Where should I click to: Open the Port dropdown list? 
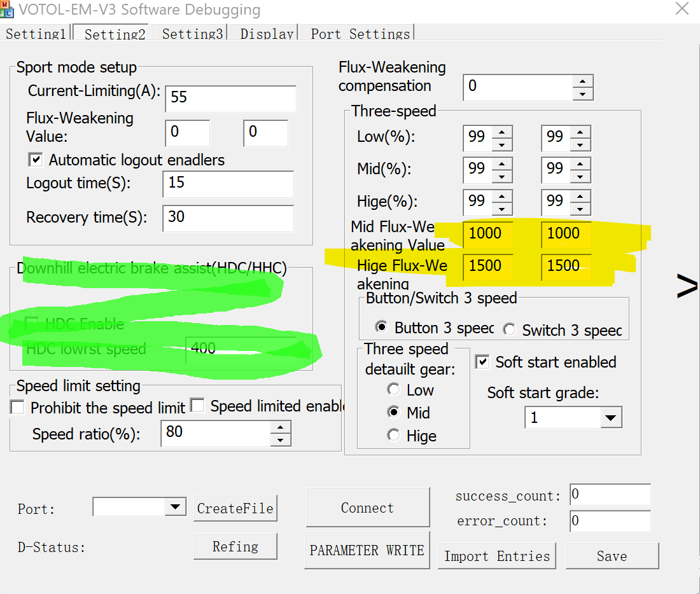pos(174,507)
